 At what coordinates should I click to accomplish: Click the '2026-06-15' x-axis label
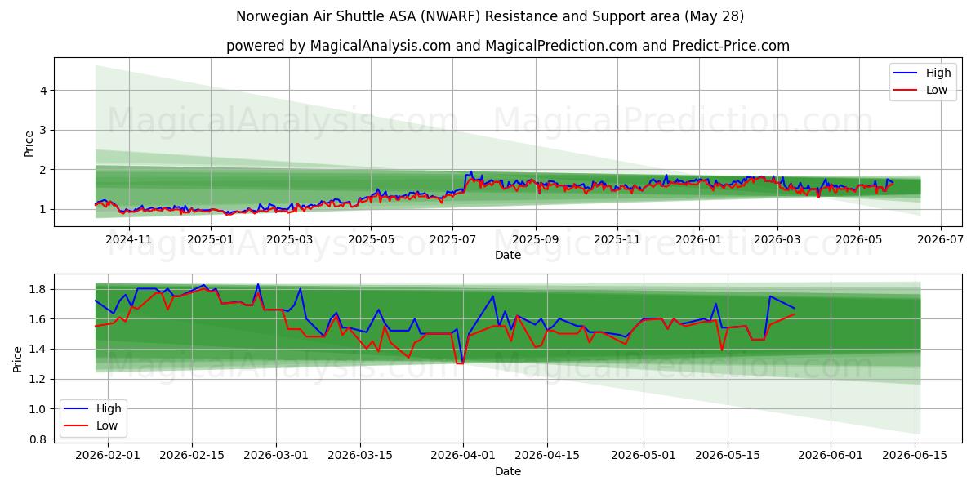[x=915, y=456]
